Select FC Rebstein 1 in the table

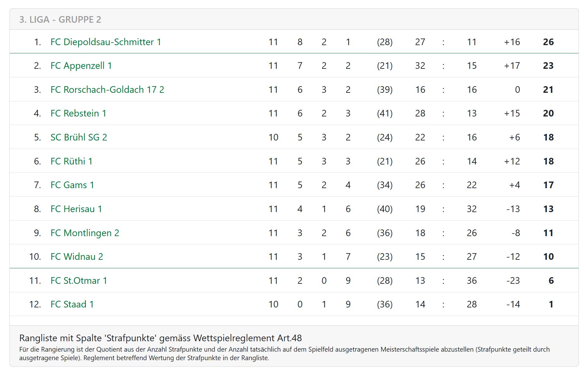coord(78,113)
